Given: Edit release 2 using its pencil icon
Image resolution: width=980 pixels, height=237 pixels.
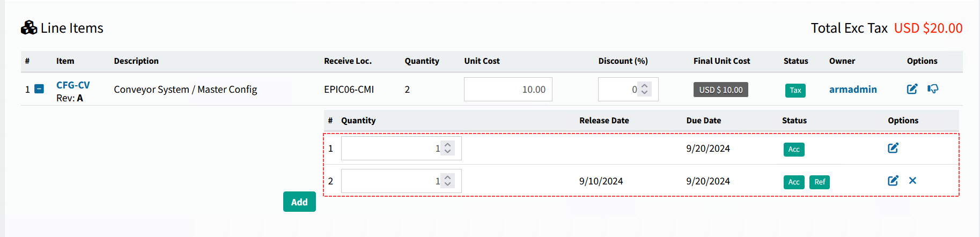Looking at the screenshot, I should pos(893,181).
